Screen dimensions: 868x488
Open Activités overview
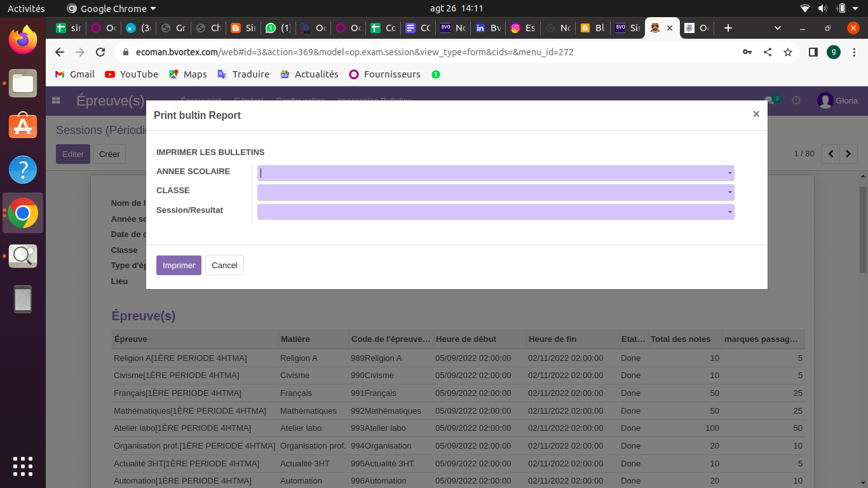[x=26, y=8]
